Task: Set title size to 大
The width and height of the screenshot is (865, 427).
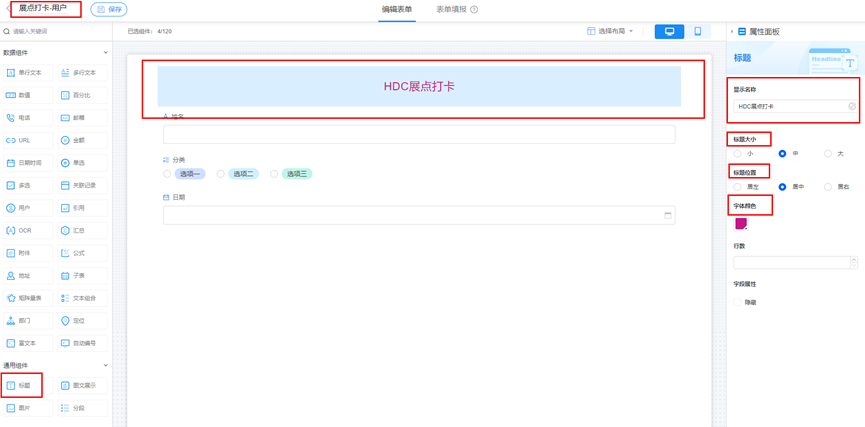Action: [827, 154]
